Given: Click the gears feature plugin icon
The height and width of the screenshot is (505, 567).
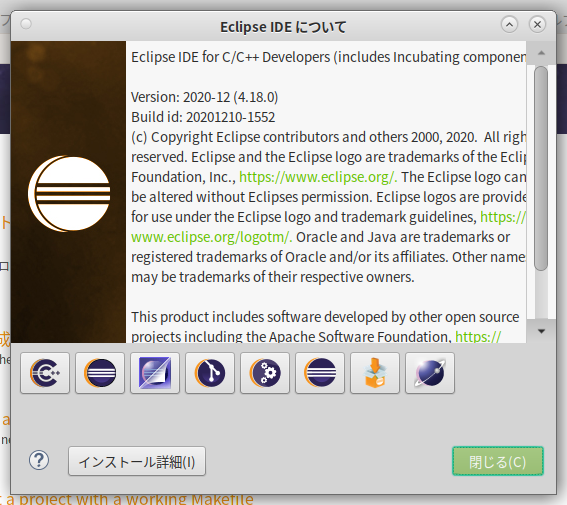Looking at the screenshot, I should coord(265,373).
